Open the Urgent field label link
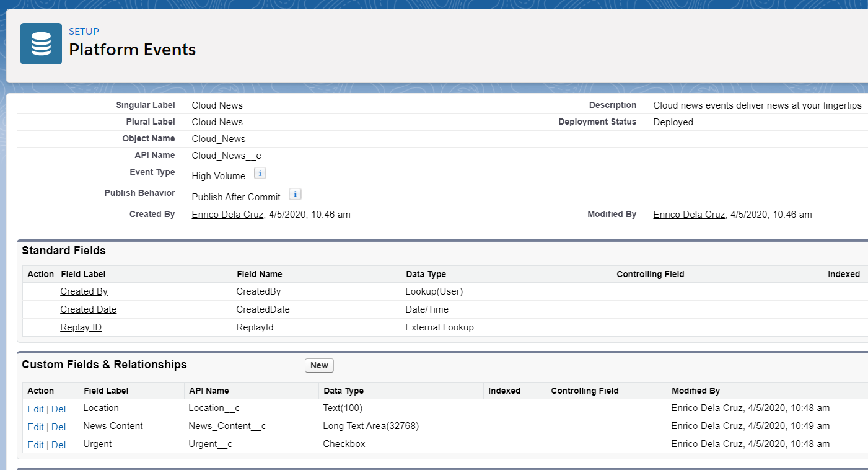Image resolution: width=868 pixels, height=470 pixels. pyautogui.click(x=97, y=444)
